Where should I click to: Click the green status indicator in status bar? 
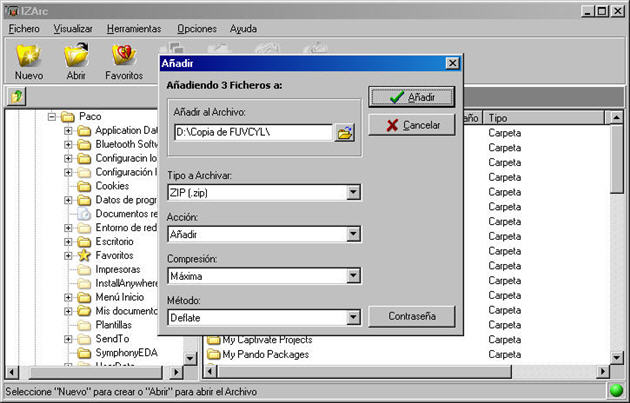point(616,391)
